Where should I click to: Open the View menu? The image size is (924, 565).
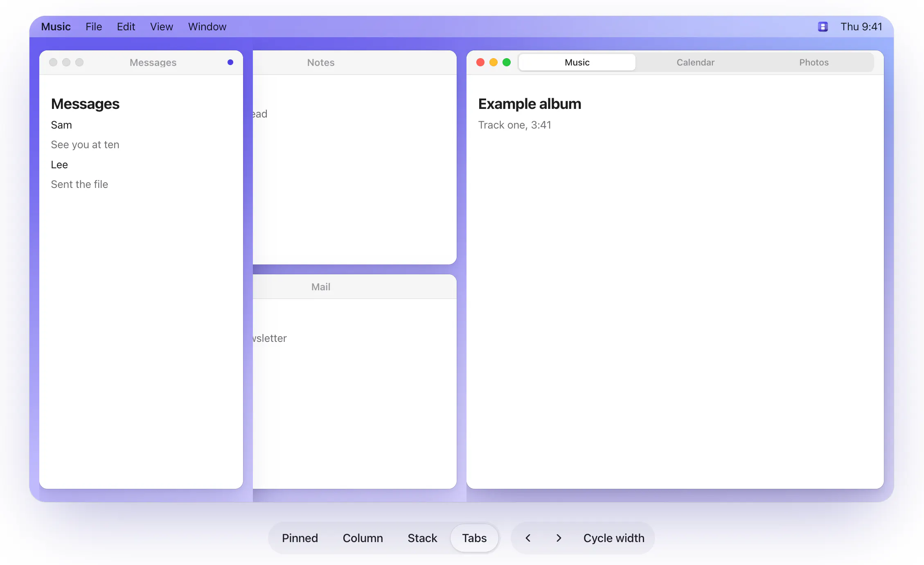(162, 27)
